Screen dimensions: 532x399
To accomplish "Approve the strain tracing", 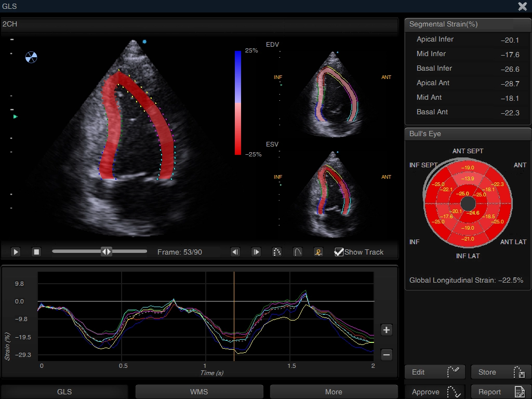I will [x=435, y=392].
